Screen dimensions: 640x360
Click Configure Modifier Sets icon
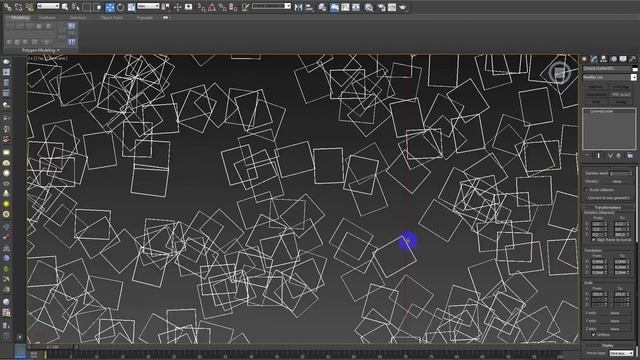(x=630, y=156)
